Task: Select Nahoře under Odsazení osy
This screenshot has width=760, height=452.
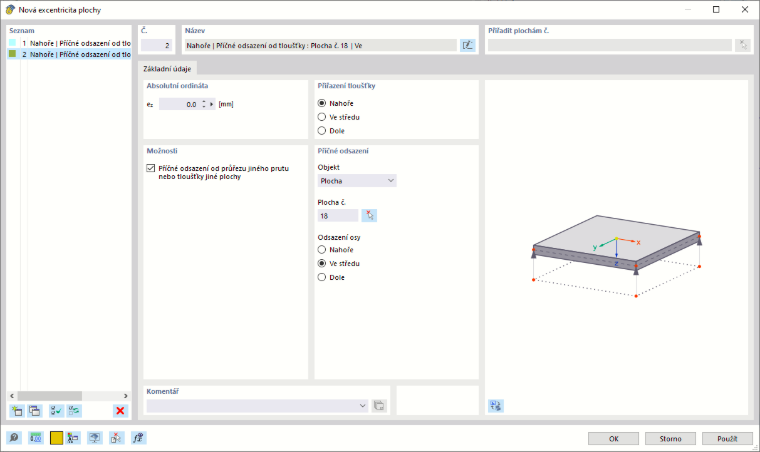Action: point(322,249)
